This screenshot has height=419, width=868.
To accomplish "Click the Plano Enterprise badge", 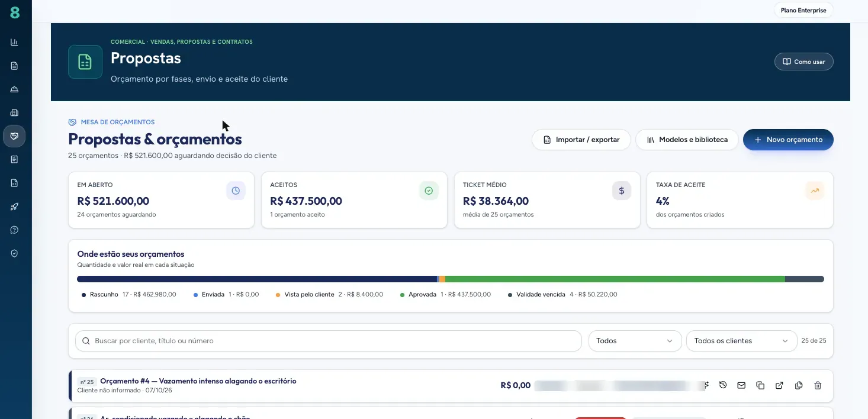I will pos(803,10).
